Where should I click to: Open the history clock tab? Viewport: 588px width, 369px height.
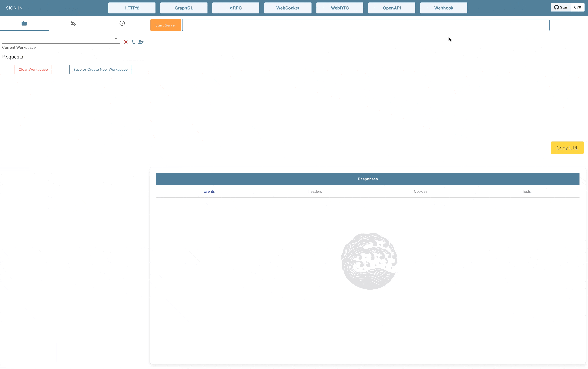coord(122,23)
